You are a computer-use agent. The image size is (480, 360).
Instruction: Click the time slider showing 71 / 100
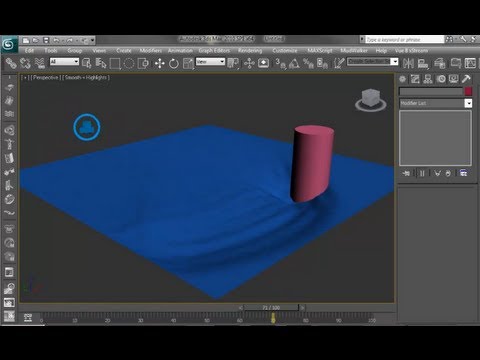[271, 307]
